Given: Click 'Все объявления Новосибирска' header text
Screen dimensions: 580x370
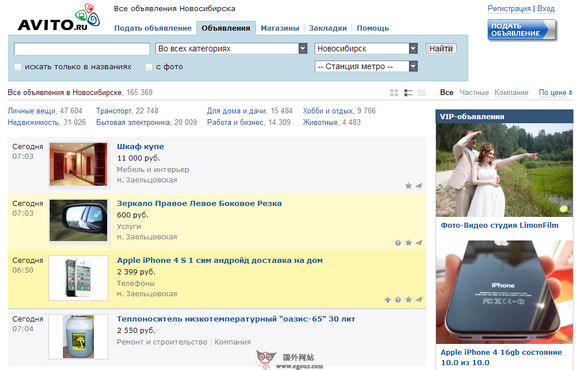Looking at the screenshot, I should (174, 9).
